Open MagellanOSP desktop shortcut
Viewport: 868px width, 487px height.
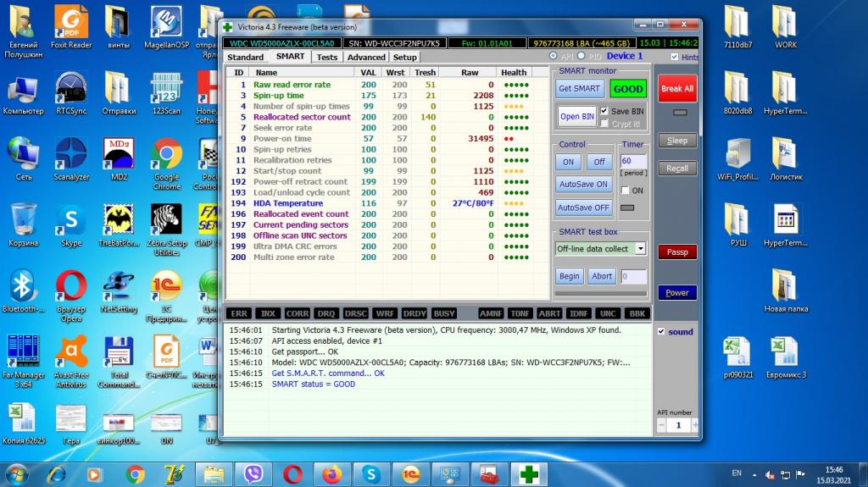click(x=167, y=28)
